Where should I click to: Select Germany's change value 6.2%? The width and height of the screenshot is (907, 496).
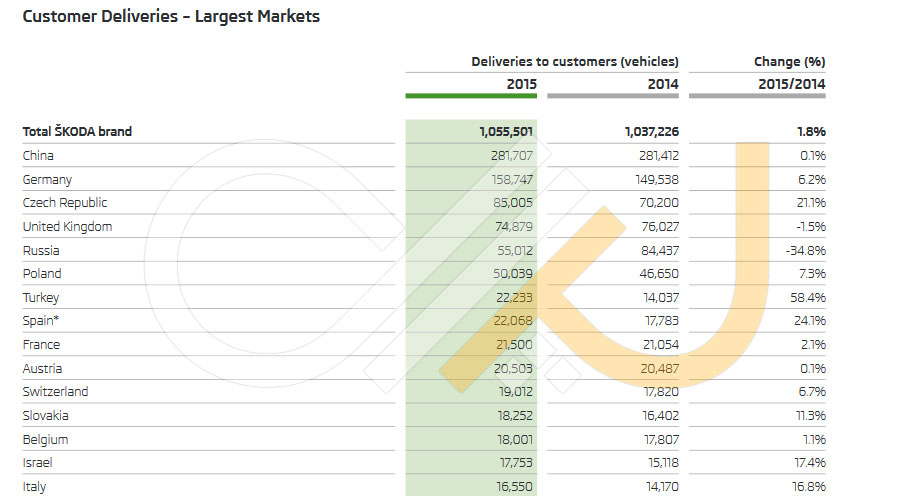(812, 179)
